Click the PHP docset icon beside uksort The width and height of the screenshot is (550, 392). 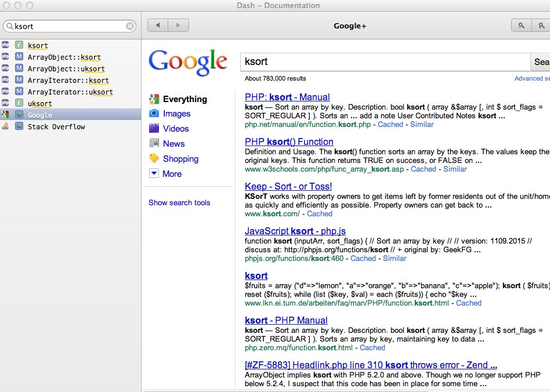click(5, 103)
